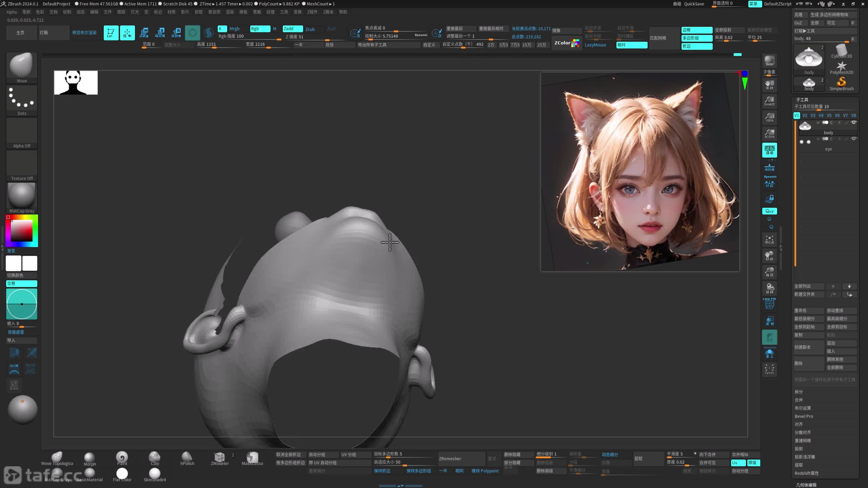Open the Z插件 plugin menu
The height and width of the screenshot is (488, 868).
312,12
